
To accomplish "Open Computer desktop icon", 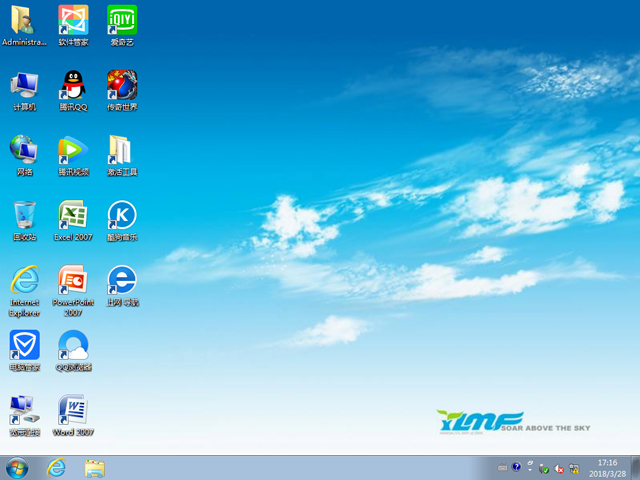I will 24,85.
